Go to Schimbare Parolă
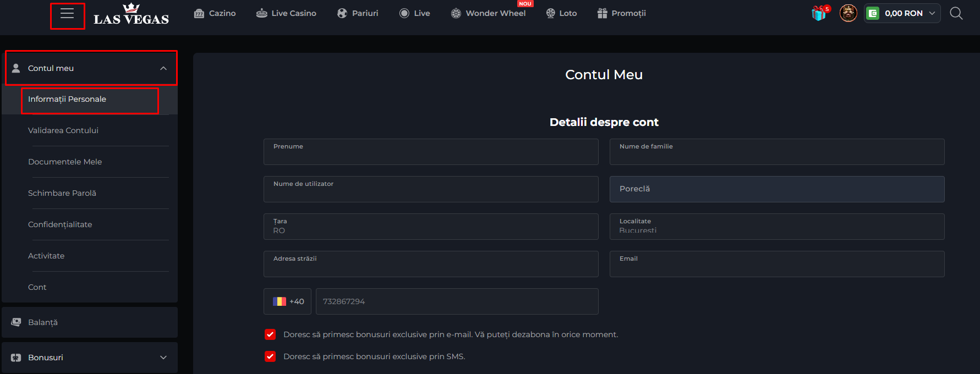980x374 pixels. point(62,193)
